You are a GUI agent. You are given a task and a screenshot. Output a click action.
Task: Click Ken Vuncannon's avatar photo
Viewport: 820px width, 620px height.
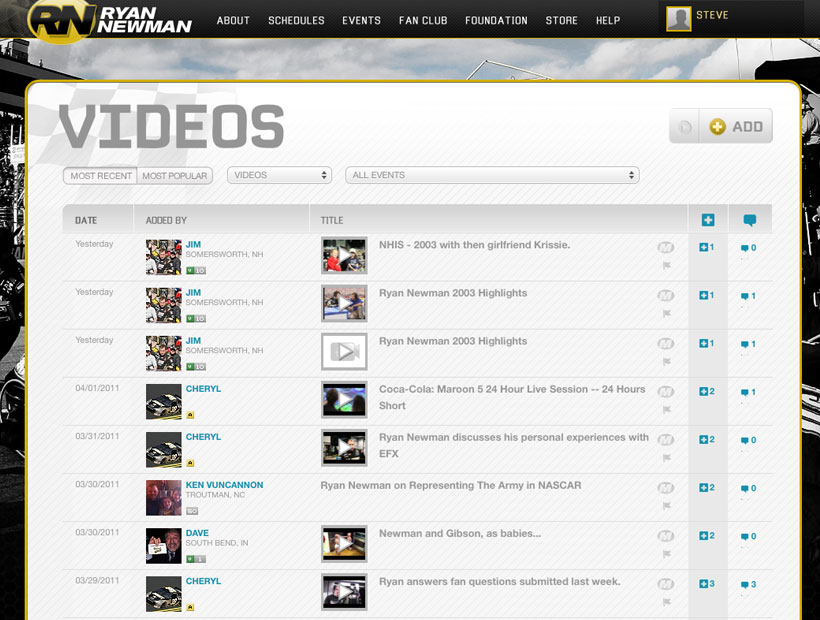164,498
